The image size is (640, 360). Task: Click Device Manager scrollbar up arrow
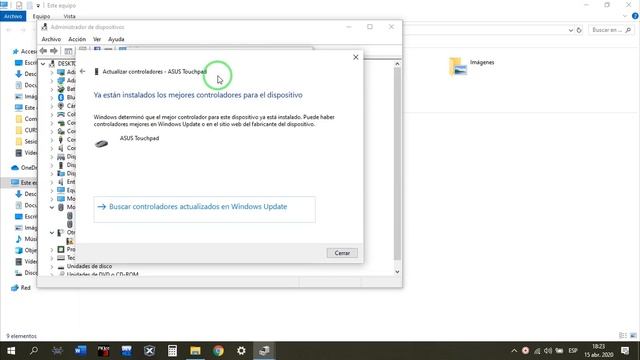point(397,64)
